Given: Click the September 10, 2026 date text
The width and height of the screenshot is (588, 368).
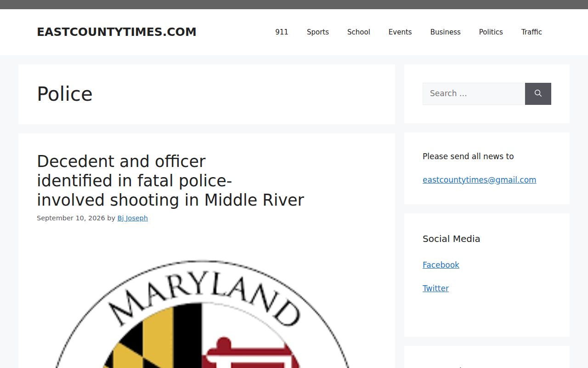Looking at the screenshot, I should pyautogui.click(x=71, y=218).
